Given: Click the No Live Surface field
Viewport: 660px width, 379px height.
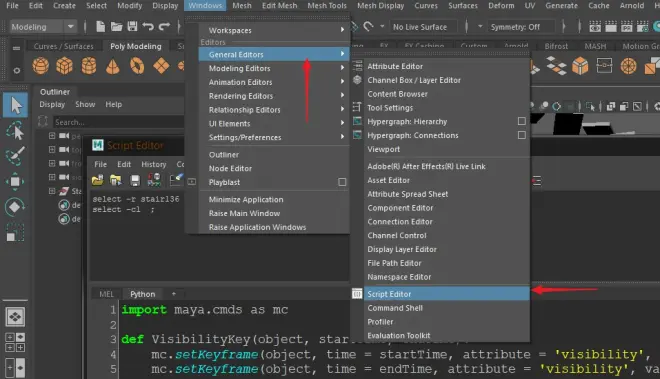Looking at the screenshot, I should pyautogui.click(x=424, y=27).
